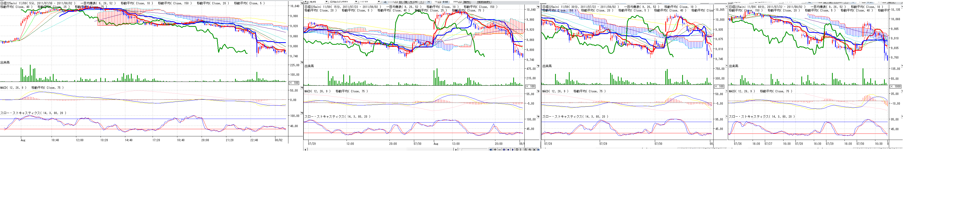Click the zoom in plus icon
Viewport: 980px width, 221px height.
point(495,150)
